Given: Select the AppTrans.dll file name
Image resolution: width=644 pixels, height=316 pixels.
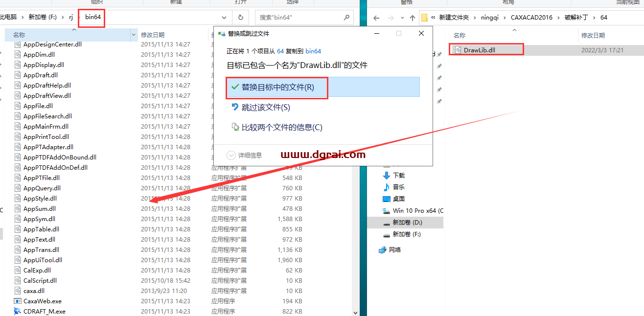Looking at the screenshot, I should [41, 249].
